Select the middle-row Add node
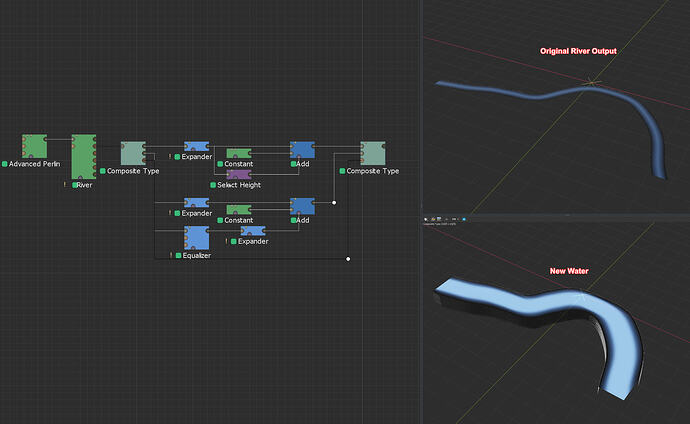Image resolution: width=690 pixels, height=424 pixels. [302, 206]
